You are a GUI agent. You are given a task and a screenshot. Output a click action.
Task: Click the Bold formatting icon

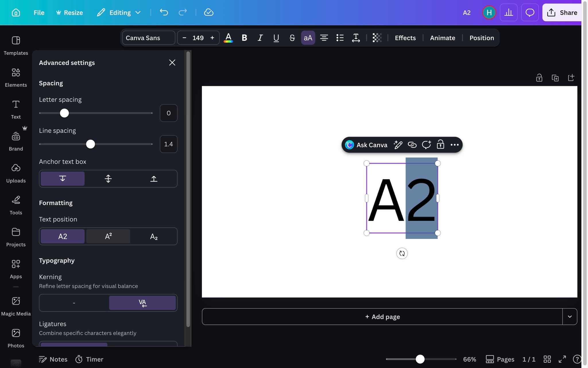(244, 38)
